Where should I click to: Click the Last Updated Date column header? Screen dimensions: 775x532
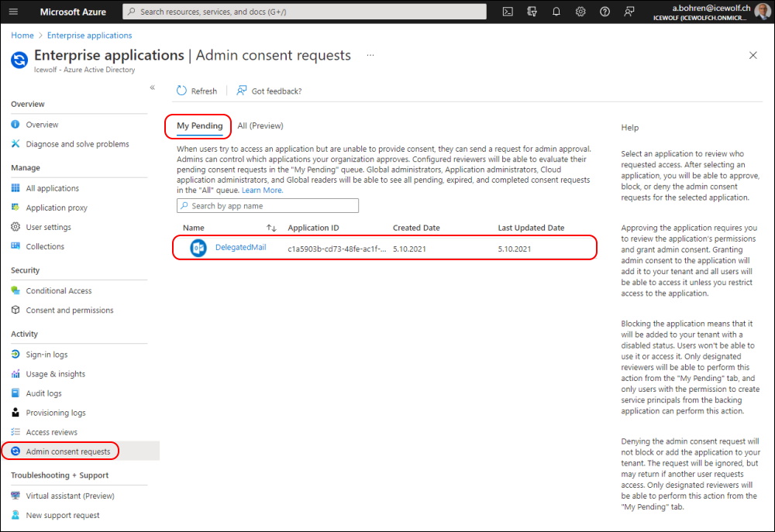531,228
